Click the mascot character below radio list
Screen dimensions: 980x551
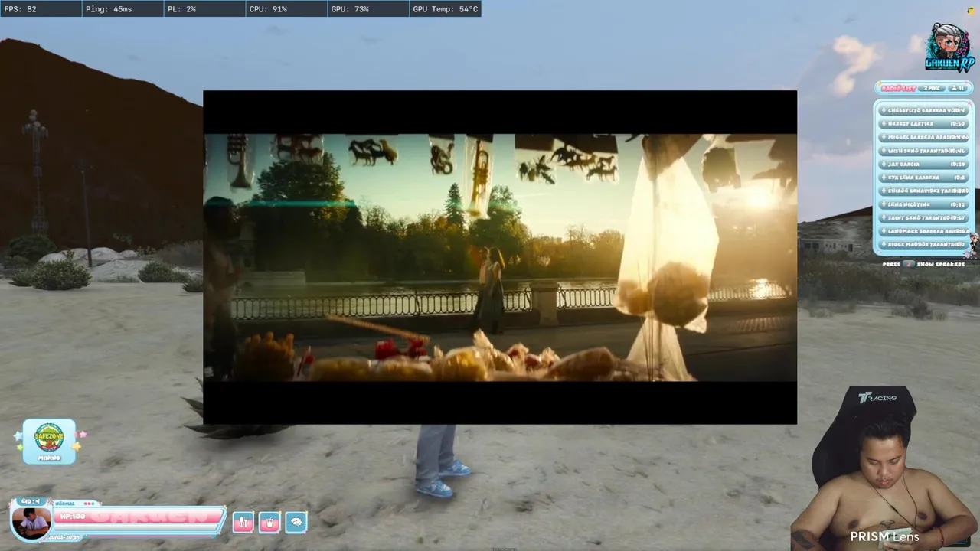pos(973,246)
